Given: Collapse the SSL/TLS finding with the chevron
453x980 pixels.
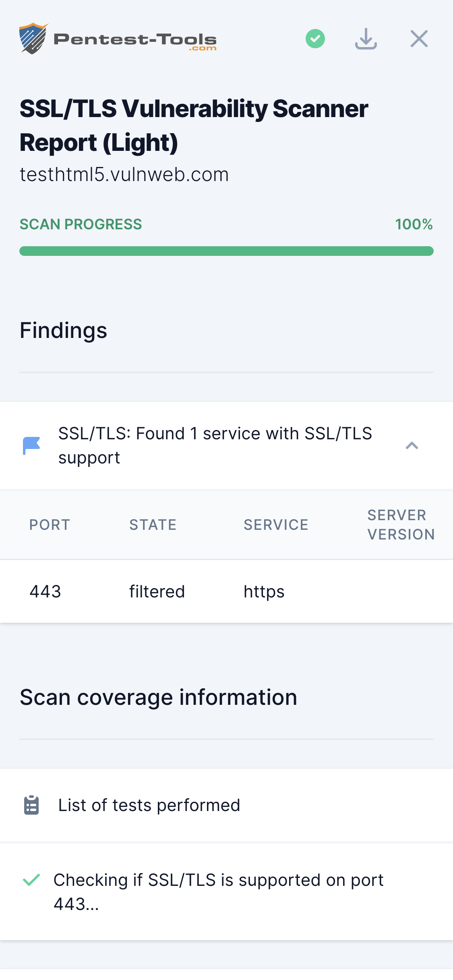Looking at the screenshot, I should (x=412, y=445).
